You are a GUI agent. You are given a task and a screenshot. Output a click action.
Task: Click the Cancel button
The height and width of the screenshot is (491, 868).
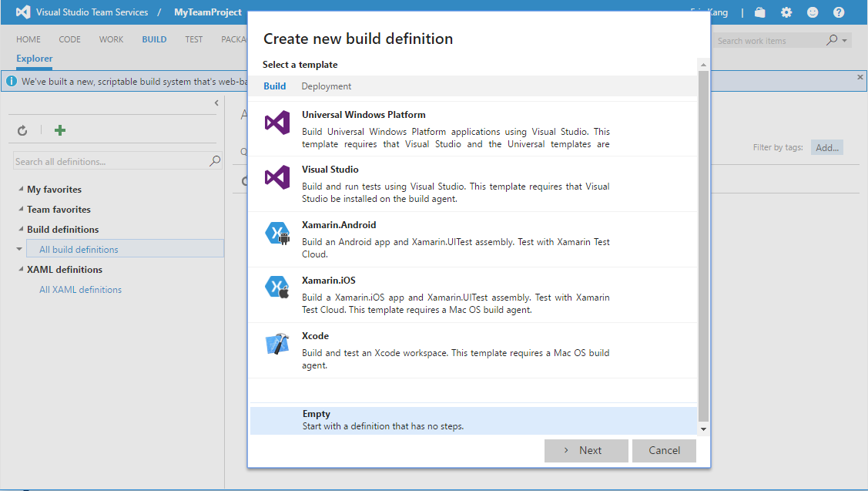[664, 451]
